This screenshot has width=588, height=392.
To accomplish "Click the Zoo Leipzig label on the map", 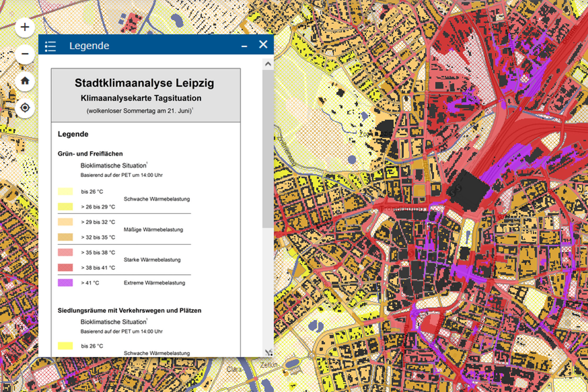I will coord(375,134).
